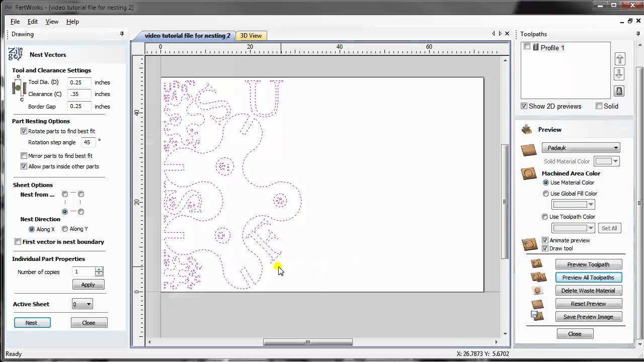
Task: Enable First vector is nest boundary
Action: coord(18,242)
